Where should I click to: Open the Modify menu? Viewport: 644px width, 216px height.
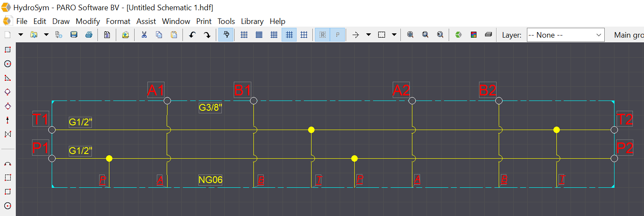tap(88, 21)
